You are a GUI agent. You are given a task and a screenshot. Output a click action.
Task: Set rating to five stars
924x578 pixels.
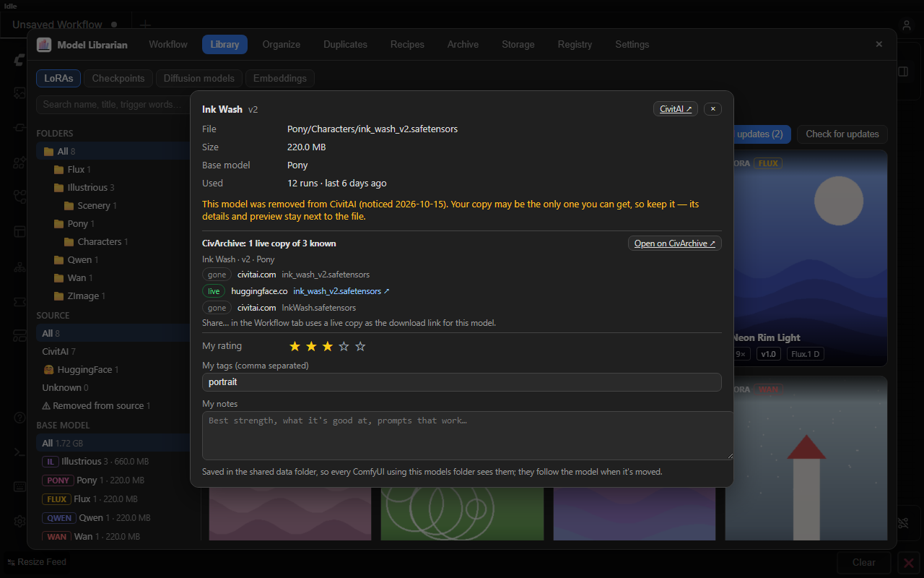point(361,347)
